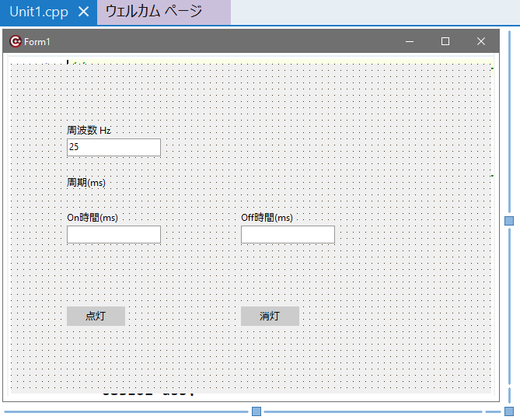Screen dimensions: 520x420
Task: Click the bottom horizontal scrollbar handle
Action: point(256,411)
